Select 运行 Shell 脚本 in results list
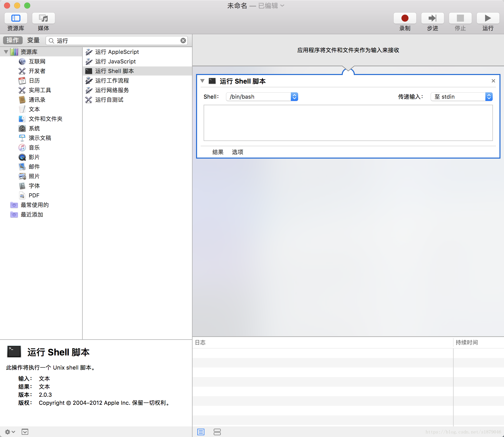 coord(137,71)
